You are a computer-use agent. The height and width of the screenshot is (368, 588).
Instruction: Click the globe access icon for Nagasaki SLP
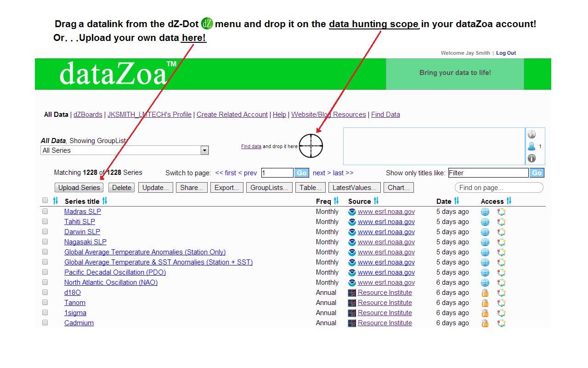pyautogui.click(x=485, y=242)
